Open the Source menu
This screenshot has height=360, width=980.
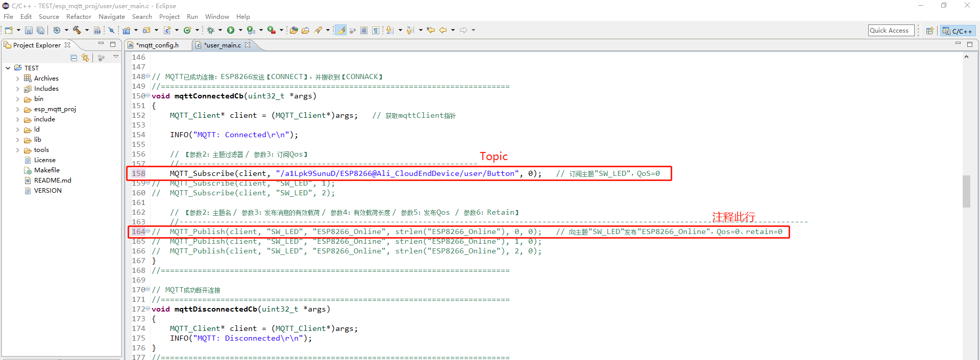[49, 16]
